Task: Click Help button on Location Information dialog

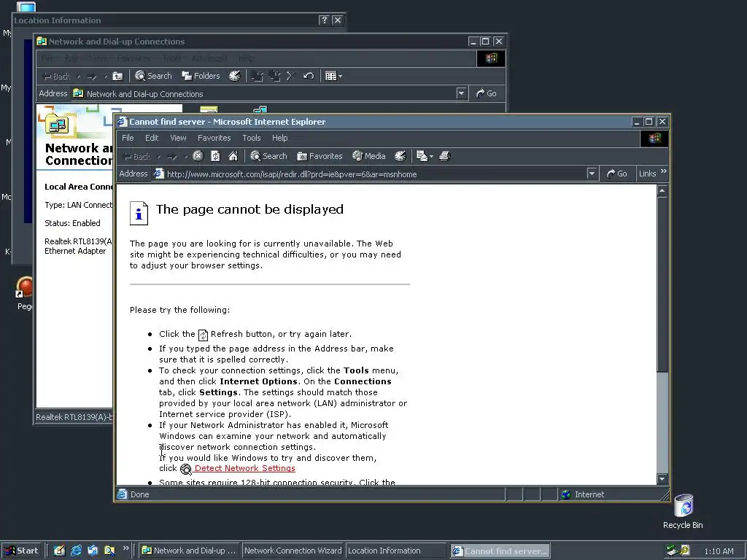Action: [x=324, y=20]
